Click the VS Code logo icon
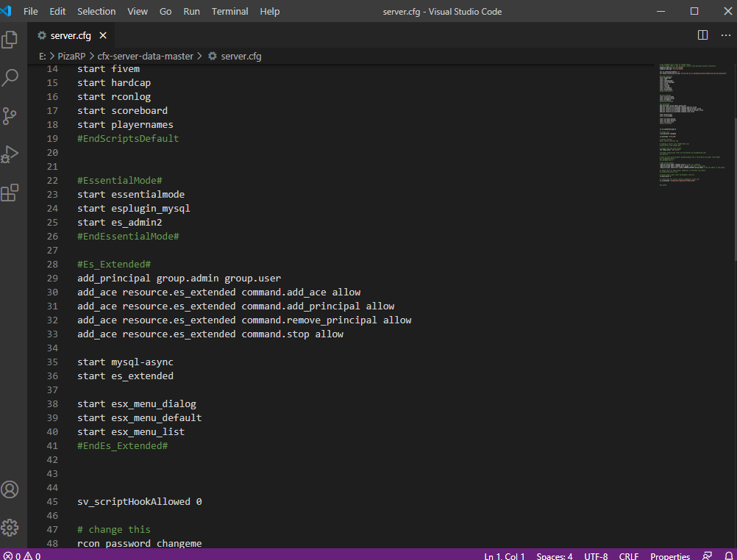Viewport: 737px width, 560px height. (x=6, y=11)
